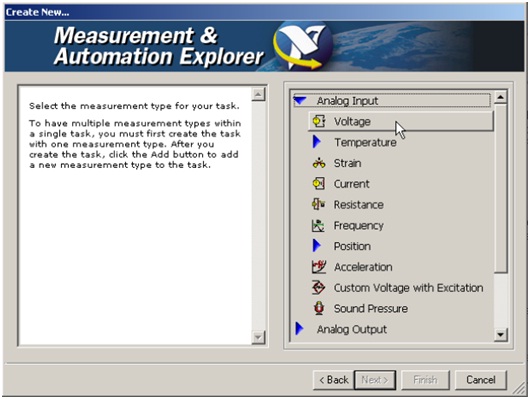Pick Custom Voltage with Excitation icon
The width and height of the screenshot is (530, 399).
318,288
